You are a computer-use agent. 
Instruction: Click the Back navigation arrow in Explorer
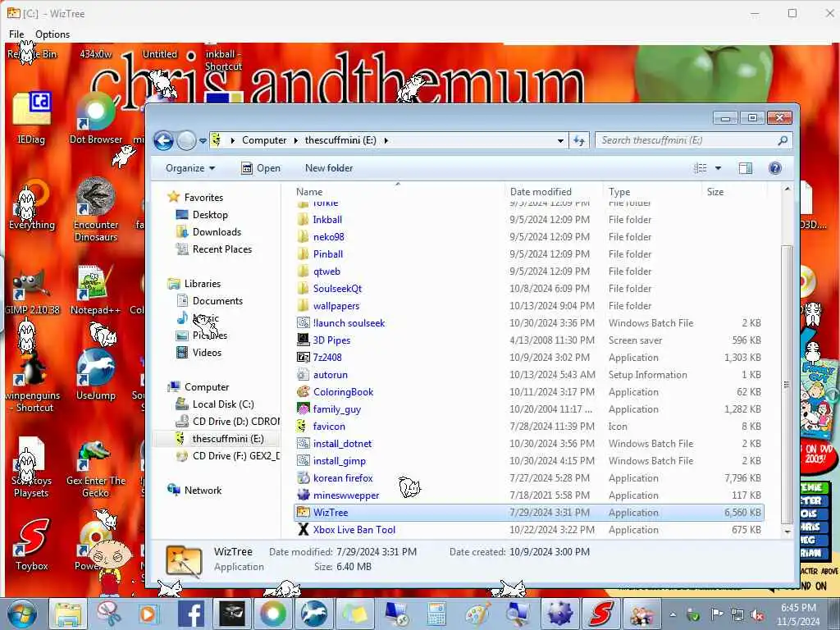tap(163, 141)
